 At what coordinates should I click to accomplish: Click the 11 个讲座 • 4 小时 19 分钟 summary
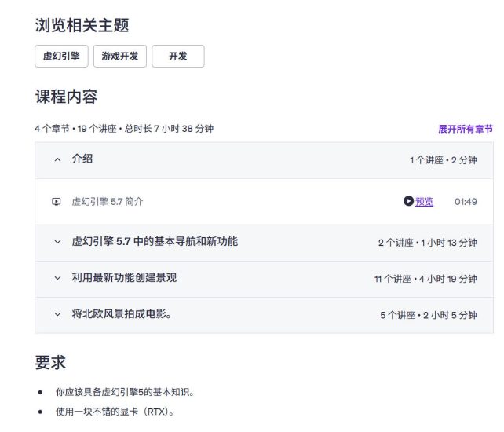click(x=425, y=279)
